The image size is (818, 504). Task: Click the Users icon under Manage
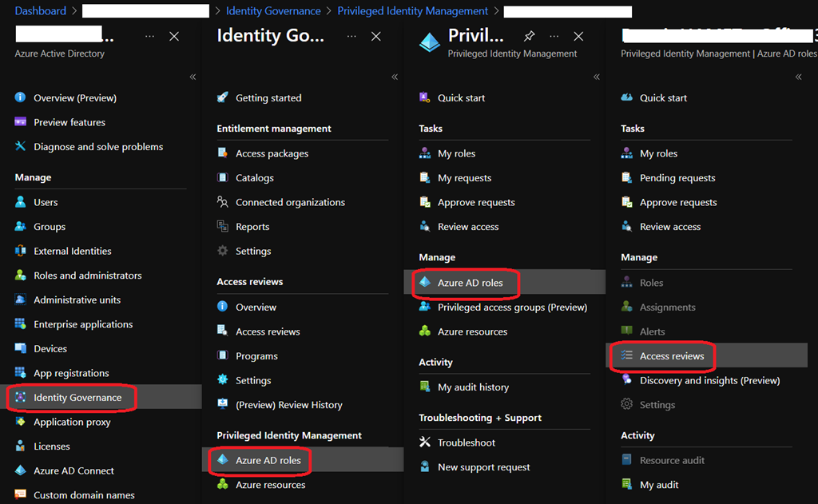click(21, 203)
